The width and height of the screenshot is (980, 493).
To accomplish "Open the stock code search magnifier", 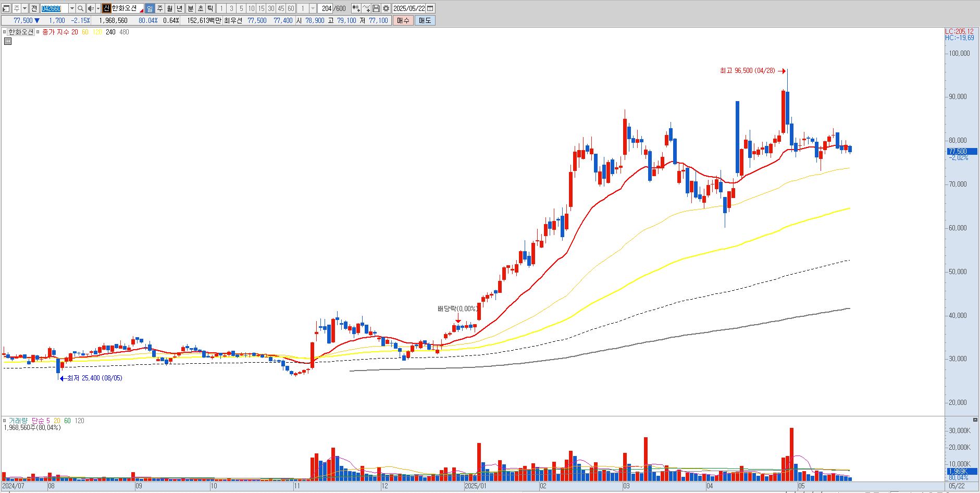I will pyautogui.click(x=81, y=8).
